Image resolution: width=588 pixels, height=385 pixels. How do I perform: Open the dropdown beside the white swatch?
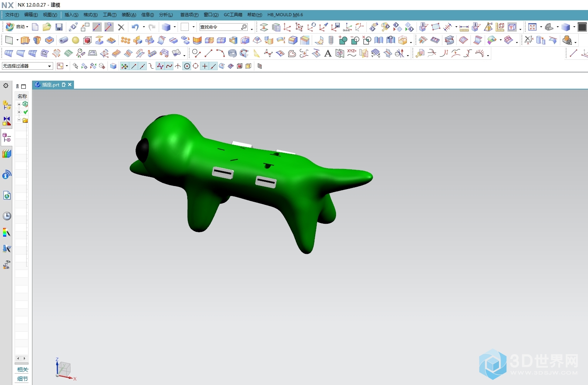tap(193, 27)
